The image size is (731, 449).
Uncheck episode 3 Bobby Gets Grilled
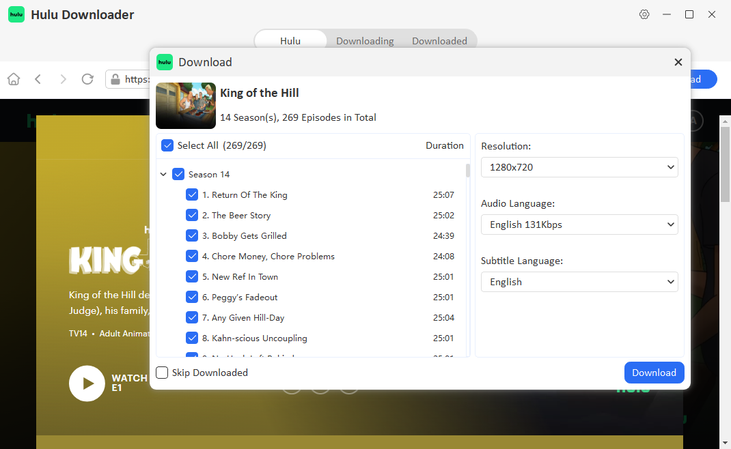pyautogui.click(x=192, y=236)
